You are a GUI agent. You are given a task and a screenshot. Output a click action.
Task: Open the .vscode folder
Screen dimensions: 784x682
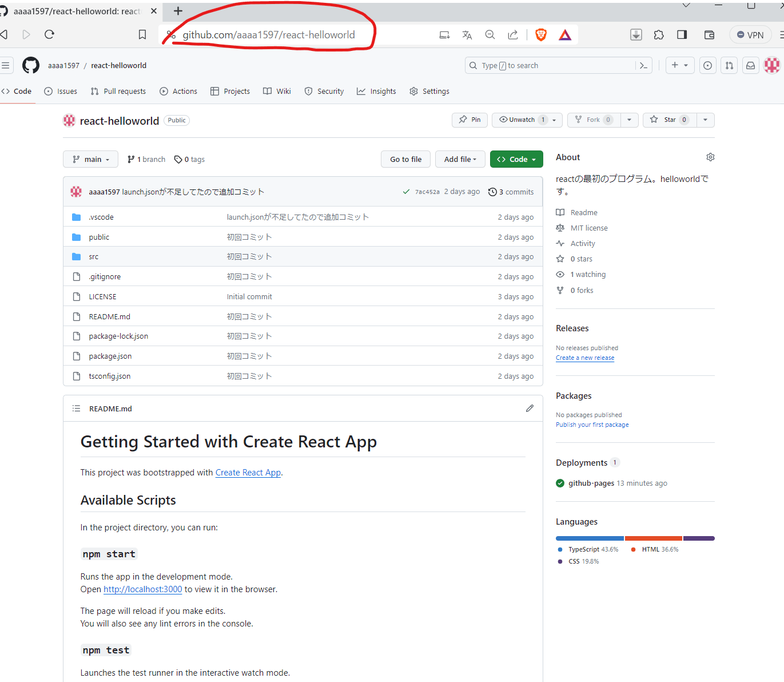click(101, 217)
